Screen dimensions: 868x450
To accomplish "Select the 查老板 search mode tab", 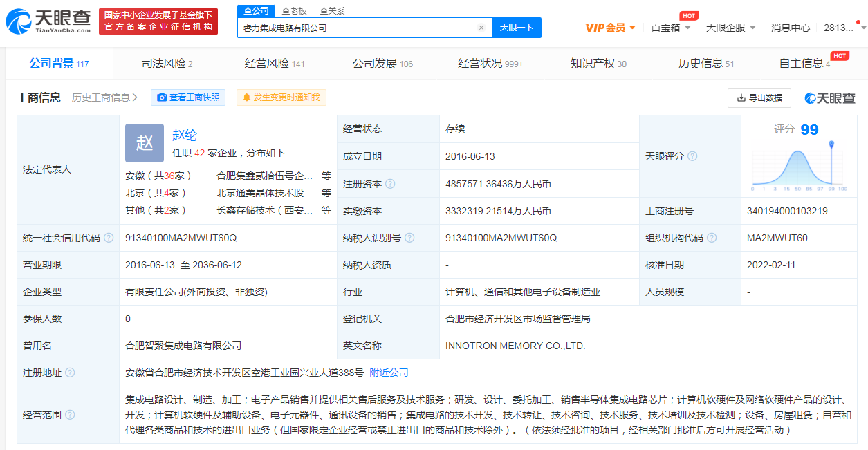I will [x=294, y=11].
